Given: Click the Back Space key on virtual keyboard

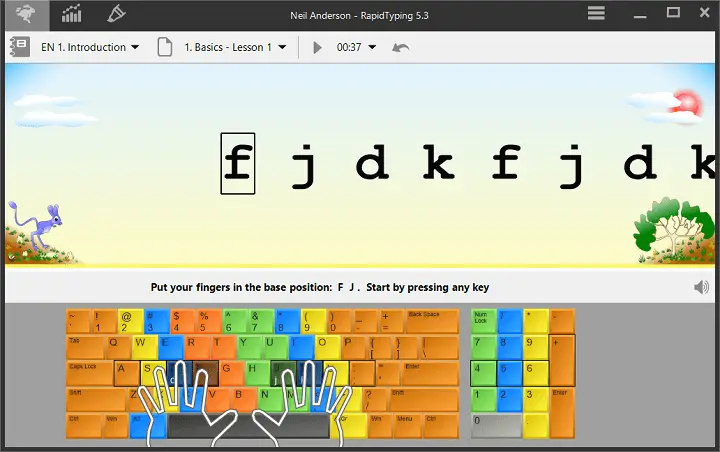Looking at the screenshot, I should click(x=432, y=321).
